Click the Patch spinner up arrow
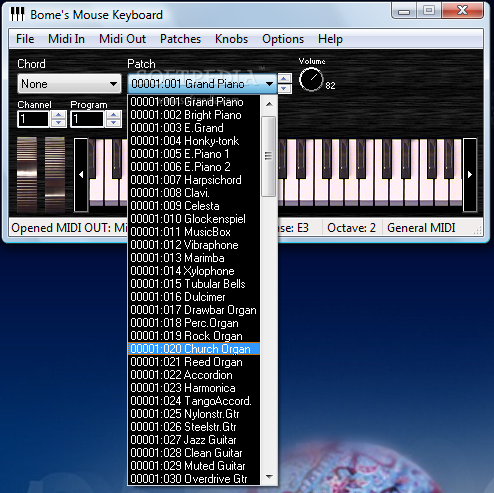This screenshot has width=494, height=493. click(x=284, y=79)
